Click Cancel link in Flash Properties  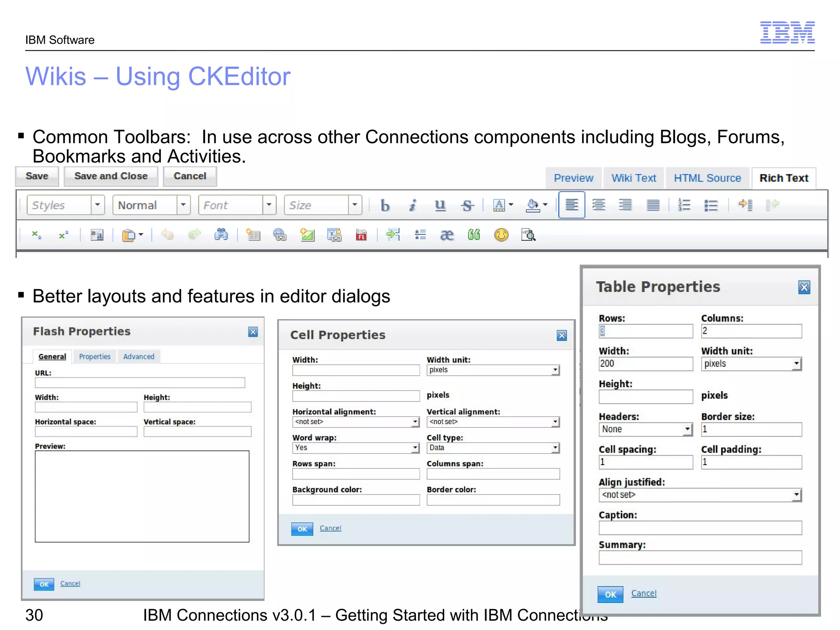[70, 583]
